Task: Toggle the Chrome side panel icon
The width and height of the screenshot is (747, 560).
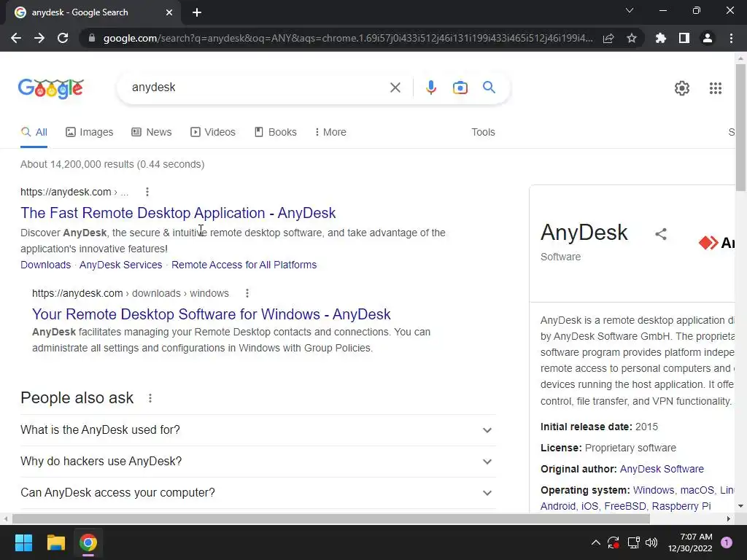Action: pyautogui.click(x=684, y=38)
